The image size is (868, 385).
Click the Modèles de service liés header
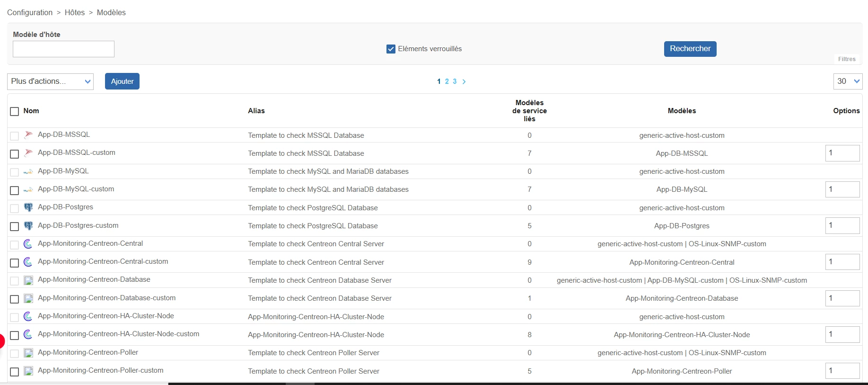pyautogui.click(x=529, y=111)
